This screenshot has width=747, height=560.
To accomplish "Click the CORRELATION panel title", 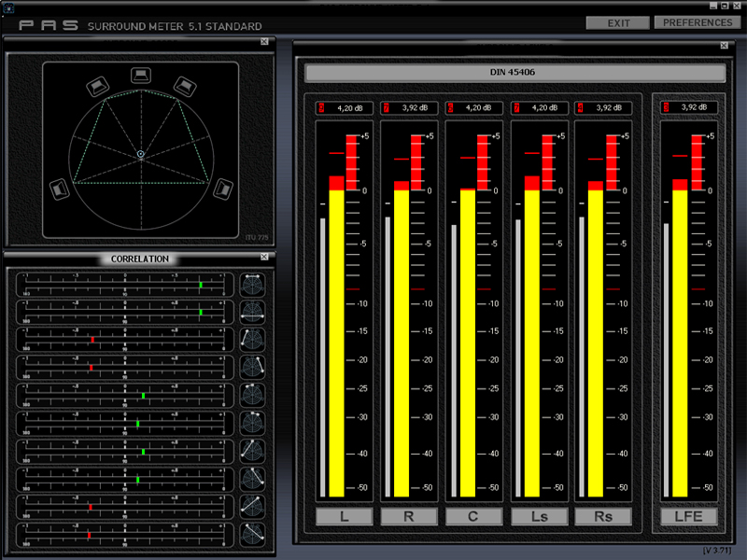I will coord(139,259).
